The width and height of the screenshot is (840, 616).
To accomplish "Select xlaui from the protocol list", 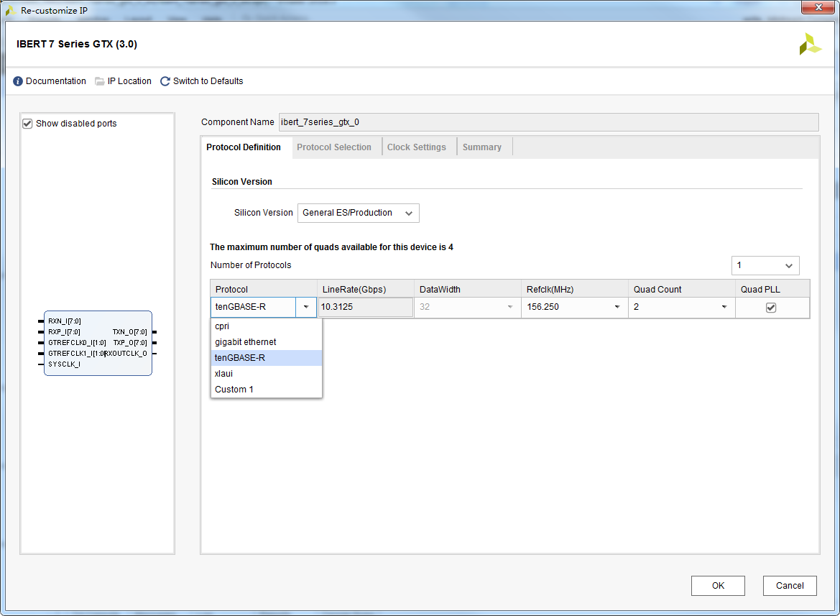I will pyautogui.click(x=267, y=374).
